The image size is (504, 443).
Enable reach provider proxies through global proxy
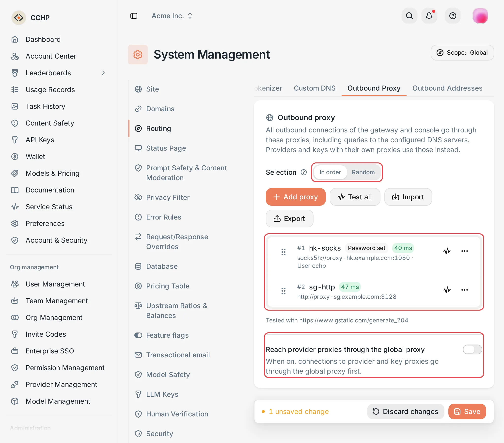[472, 349]
